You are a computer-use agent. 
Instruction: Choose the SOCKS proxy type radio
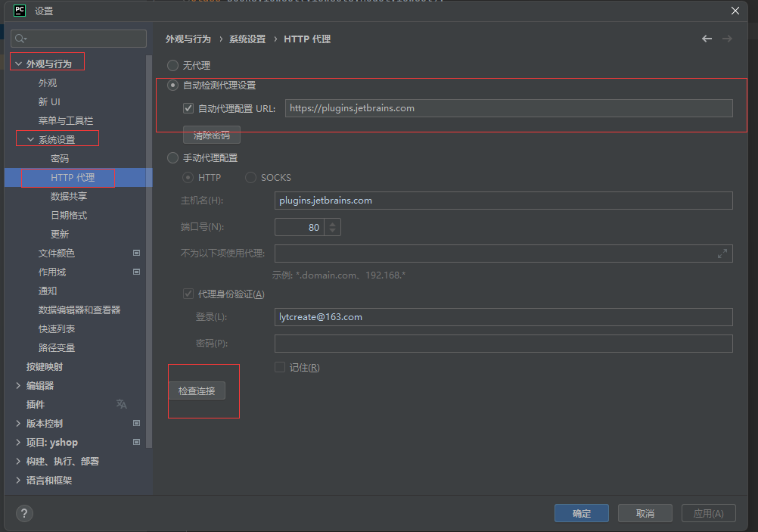[x=250, y=178]
